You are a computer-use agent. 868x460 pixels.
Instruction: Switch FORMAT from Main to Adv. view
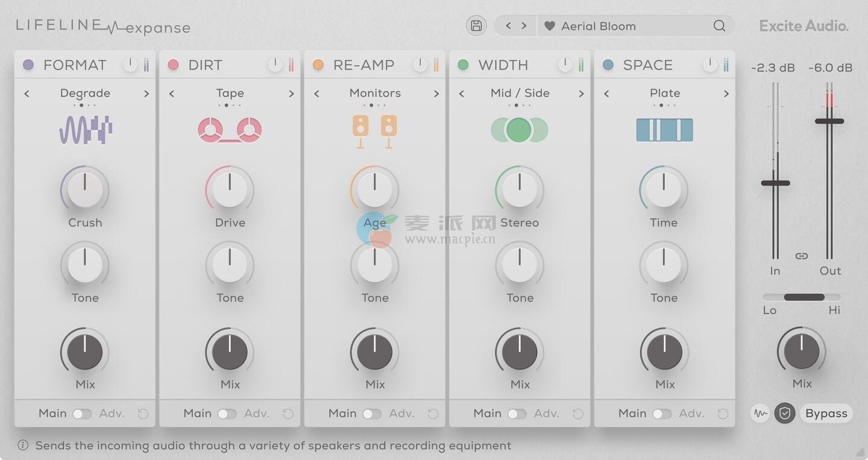tap(82, 414)
